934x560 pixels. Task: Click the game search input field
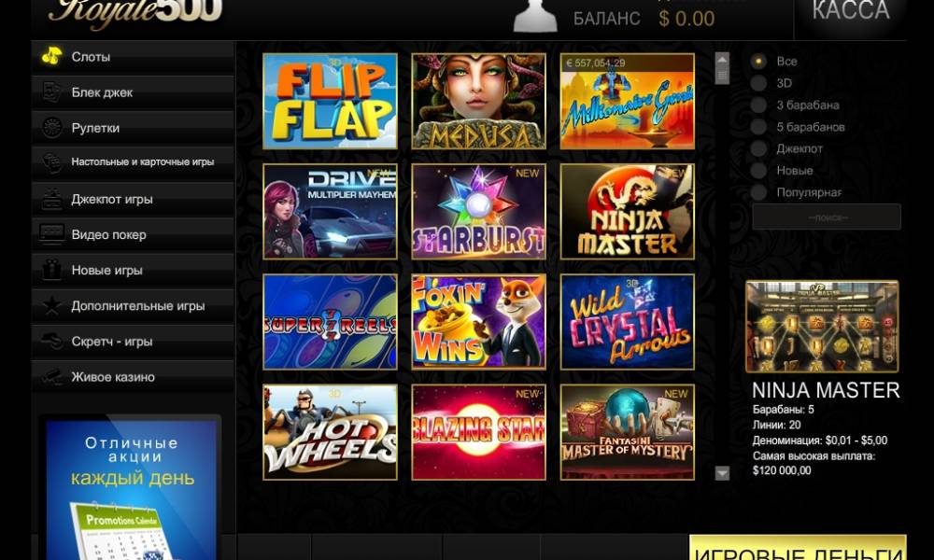[827, 217]
